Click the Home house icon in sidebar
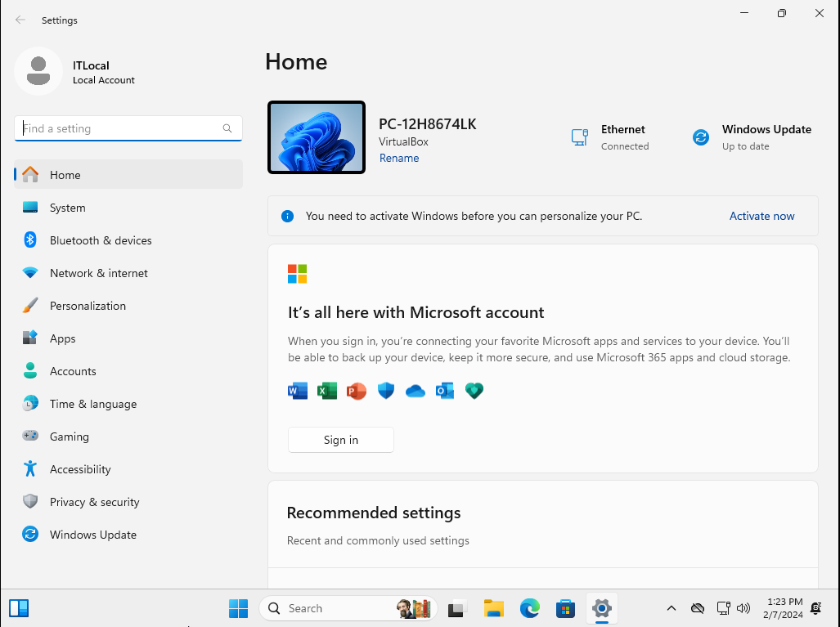 pos(30,175)
